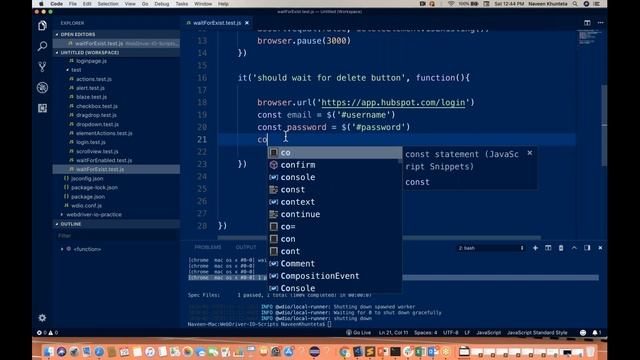
Task: Split the terminal panel
Action: [x=548, y=248]
